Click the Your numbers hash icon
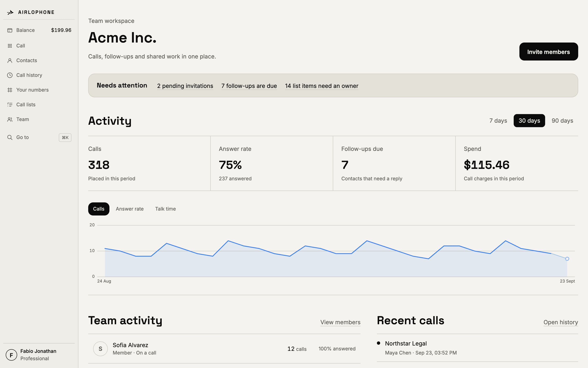This screenshot has width=588, height=368. 10,90
